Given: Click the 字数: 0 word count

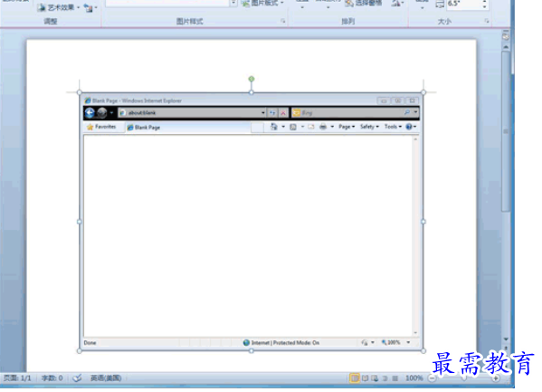Looking at the screenshot, I should [x=52, y=378].
